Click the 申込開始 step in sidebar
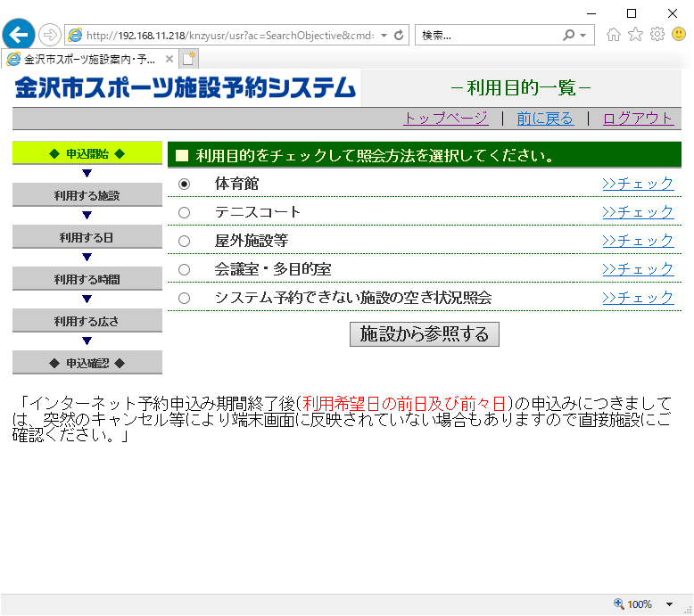 click(x=87, y=153)
